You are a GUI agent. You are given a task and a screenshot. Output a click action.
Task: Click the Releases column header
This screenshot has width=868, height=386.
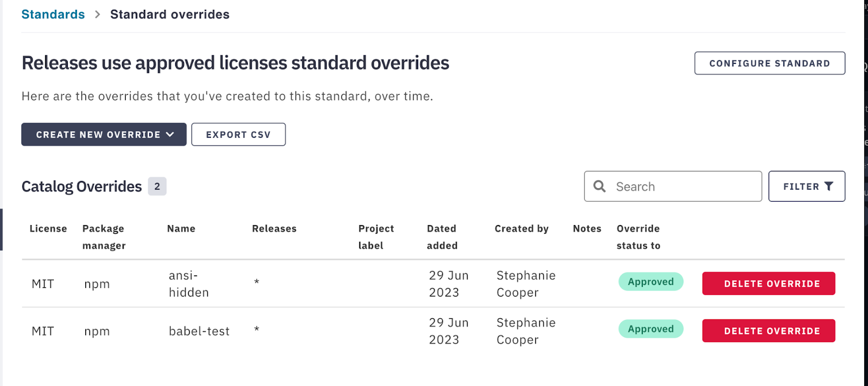click(x=275, y=229)
